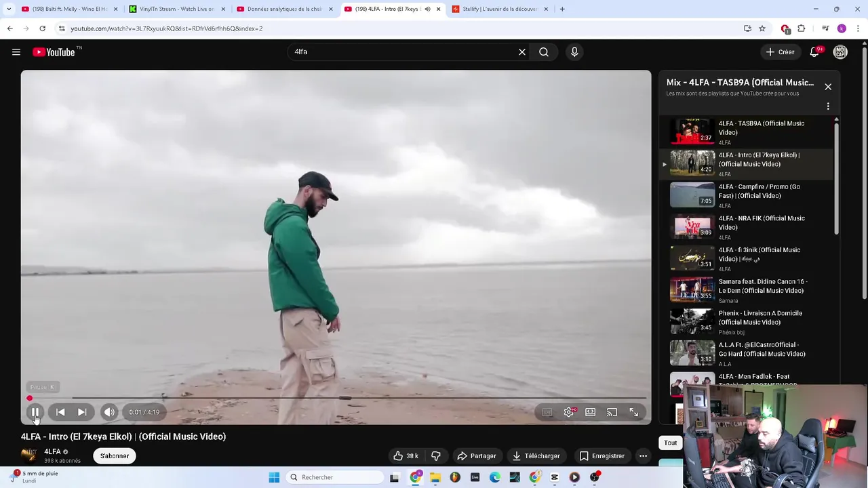Click the URL address bar
Image resolution: width=868 pixels, height=488 pixels.
click(x=400, y=28)
